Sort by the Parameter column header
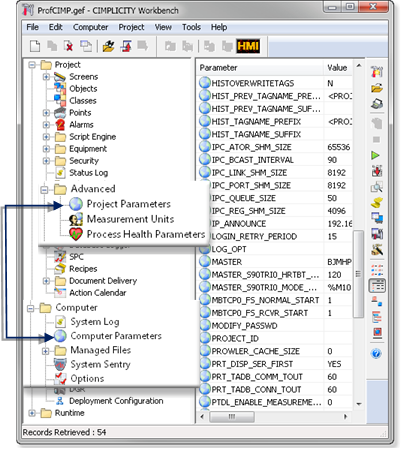The image size is (401, 449). 260,68
